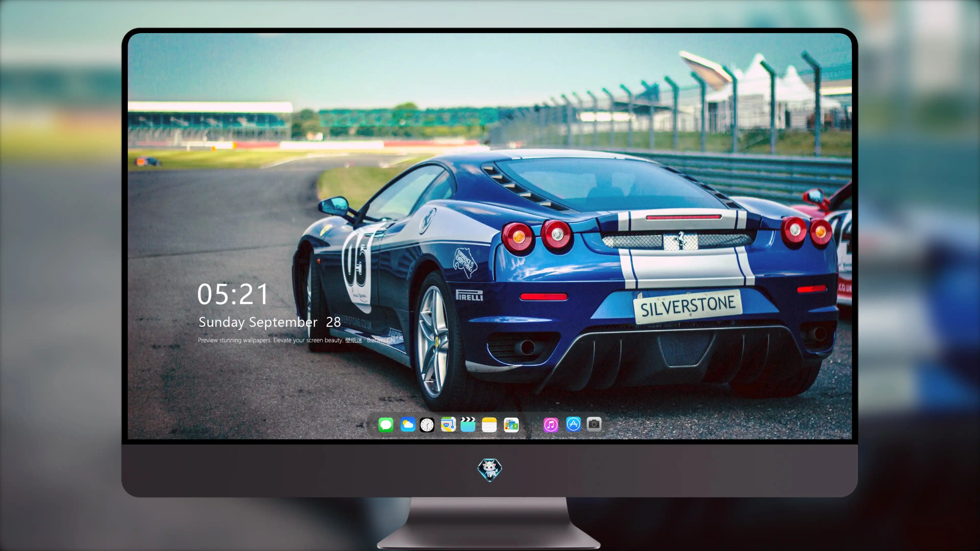Image resolution: width=980 pixels, height=551 pixels.
Task: Open the Camera app in the dock
Action: (594, 424)
